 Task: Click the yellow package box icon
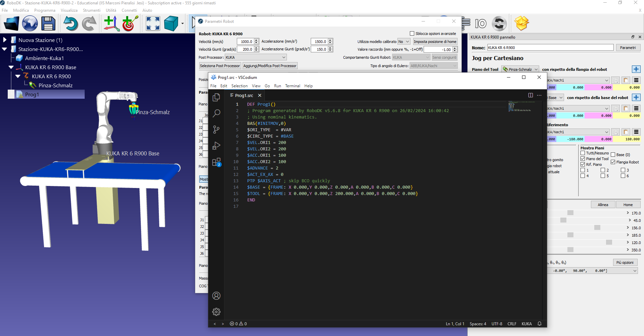(x=522, y=23)
